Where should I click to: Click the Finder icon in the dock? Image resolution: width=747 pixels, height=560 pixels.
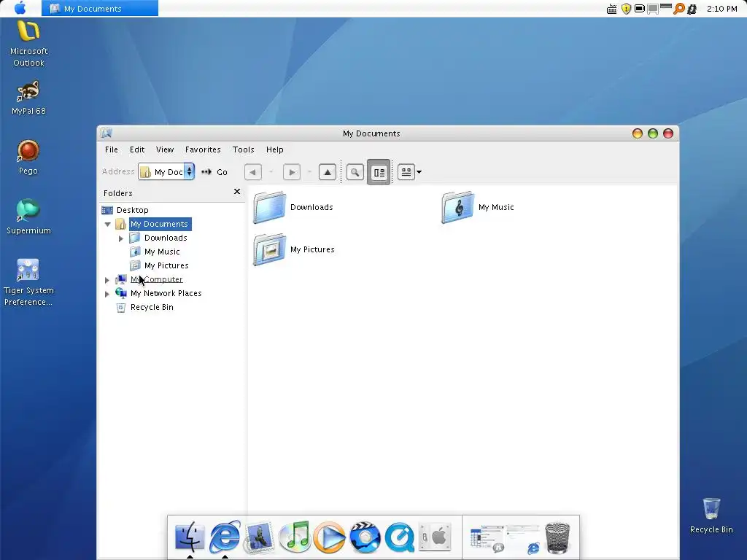[190, 537]
